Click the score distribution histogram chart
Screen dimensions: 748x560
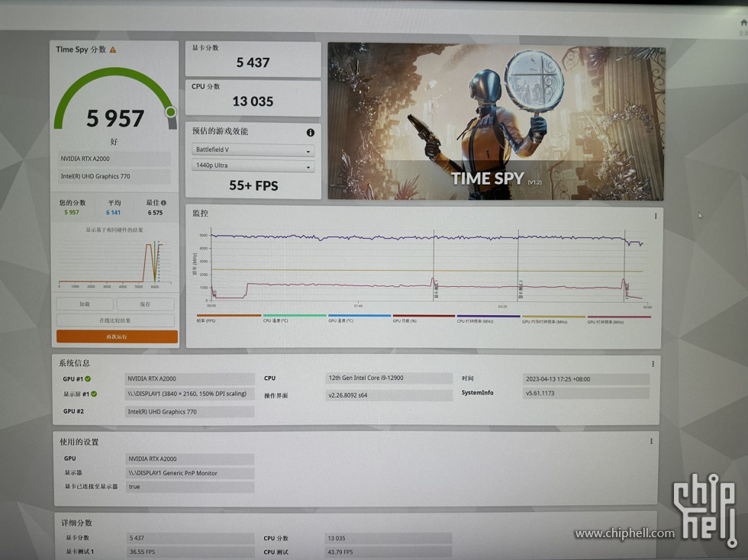click(114, 262)
